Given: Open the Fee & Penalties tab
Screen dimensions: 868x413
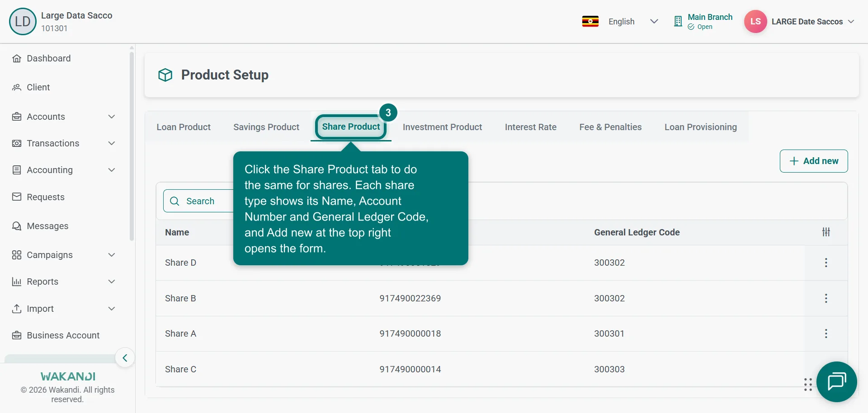Looking at the screenshot, I should (610, 127).
